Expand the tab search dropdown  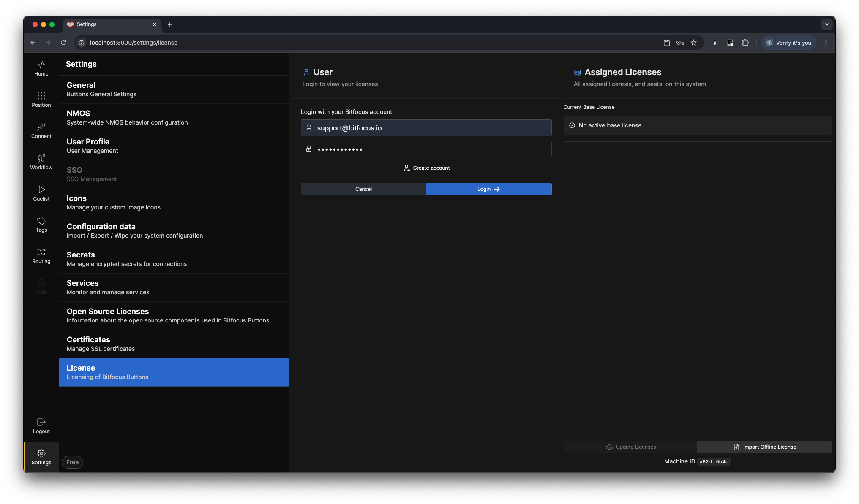click(827, 24)
